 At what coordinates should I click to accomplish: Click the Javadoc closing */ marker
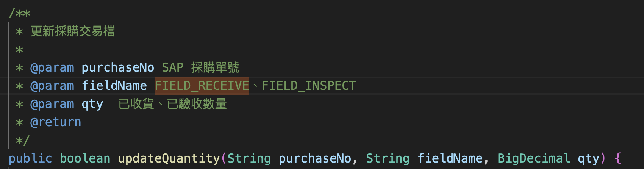click(23, 141)
